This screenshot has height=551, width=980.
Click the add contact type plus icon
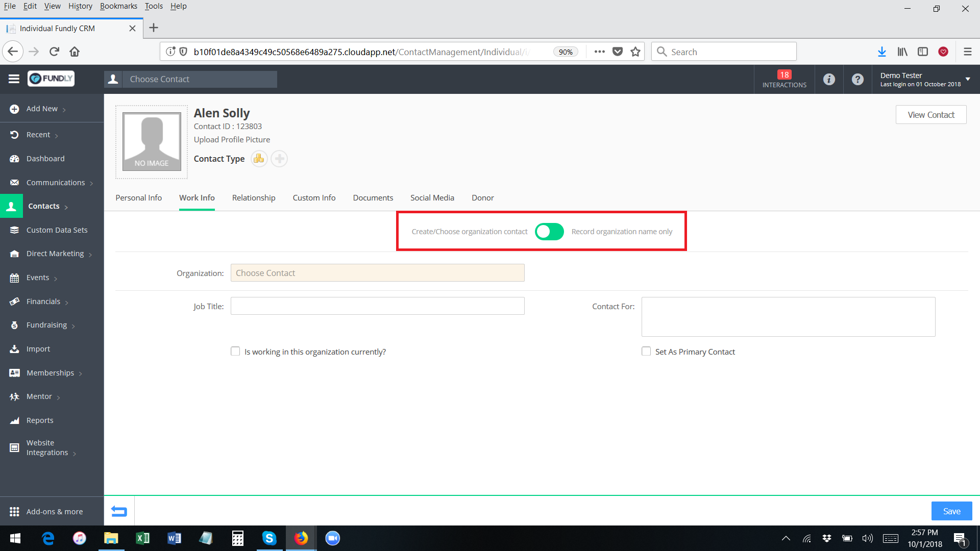279,159
